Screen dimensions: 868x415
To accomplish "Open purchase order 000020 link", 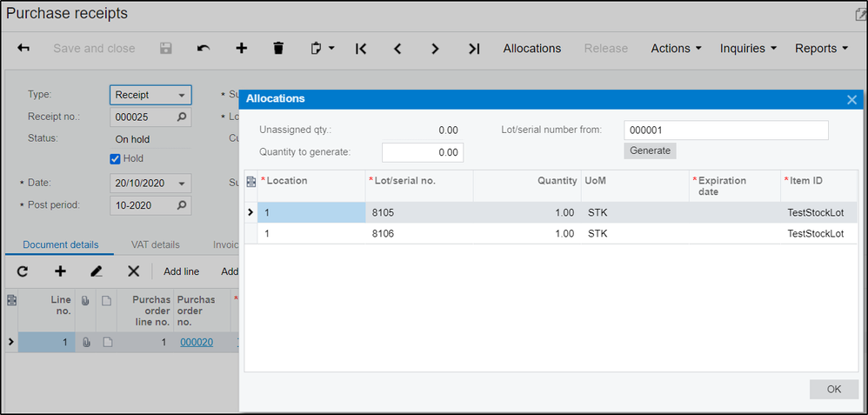I will tap(197, 342).
